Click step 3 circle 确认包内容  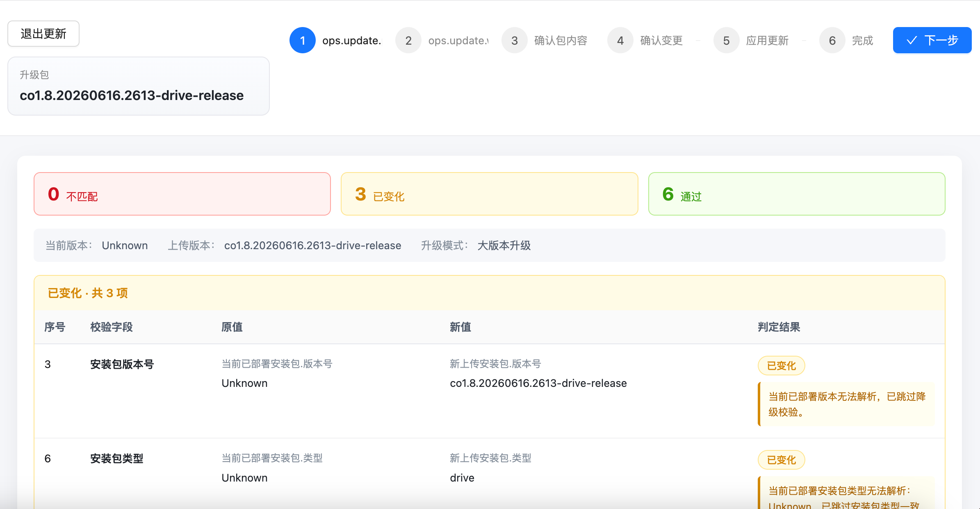tap(515, 40)
